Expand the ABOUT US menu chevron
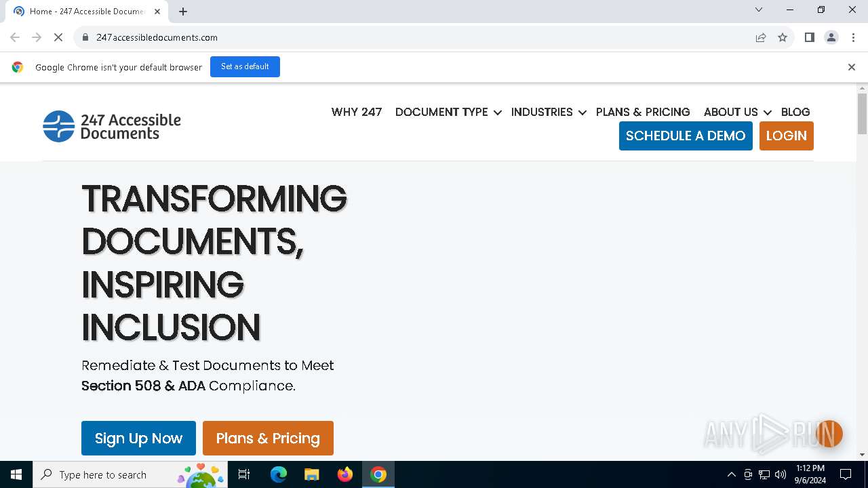Screen dimensions: 868x488 (x=768, y=113)
